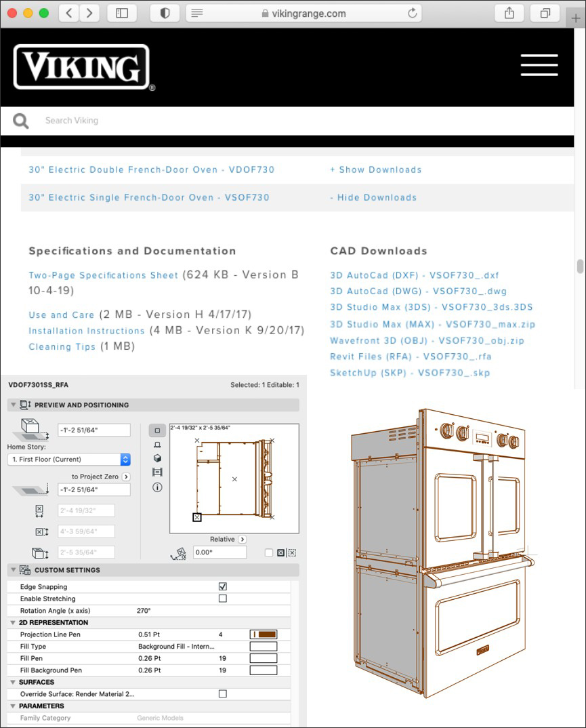The image size is (586, 728).
Task: Click the object depth dimension icon
Action: pyautogui.click(x=42, y=531)
